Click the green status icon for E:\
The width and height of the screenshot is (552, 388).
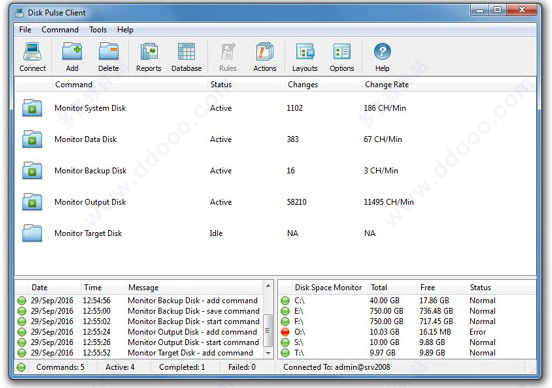click(285, 311)
